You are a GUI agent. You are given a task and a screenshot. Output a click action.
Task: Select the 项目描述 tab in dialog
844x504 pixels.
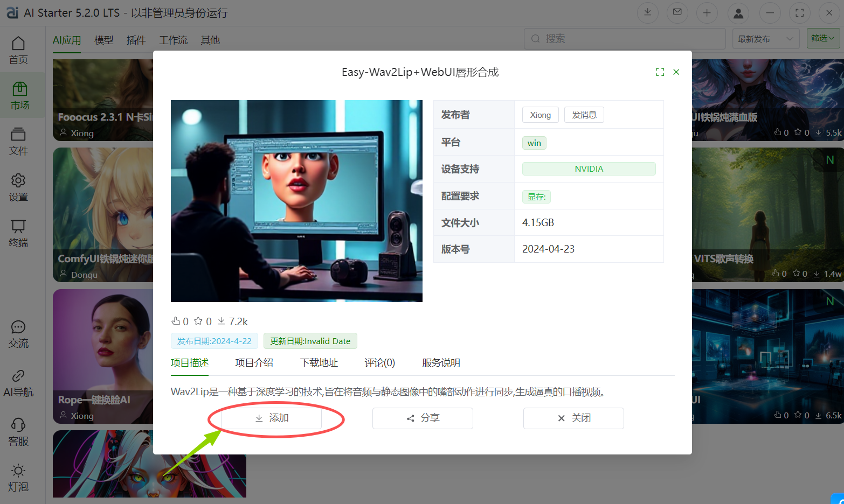190,363
